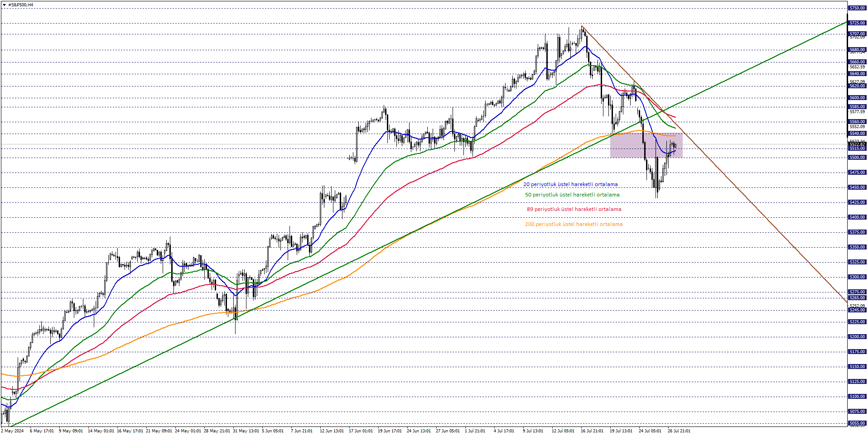The width and height of the screenshot is (868, 436).
Task: Click the 5100.00 price level label
Action: 857,397
